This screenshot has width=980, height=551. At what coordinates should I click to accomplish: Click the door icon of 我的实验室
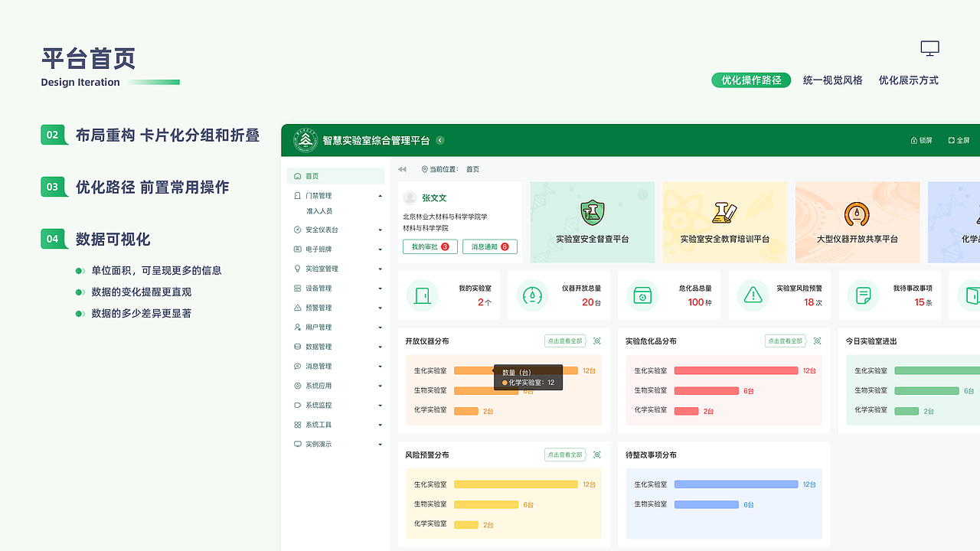point(422,295)
